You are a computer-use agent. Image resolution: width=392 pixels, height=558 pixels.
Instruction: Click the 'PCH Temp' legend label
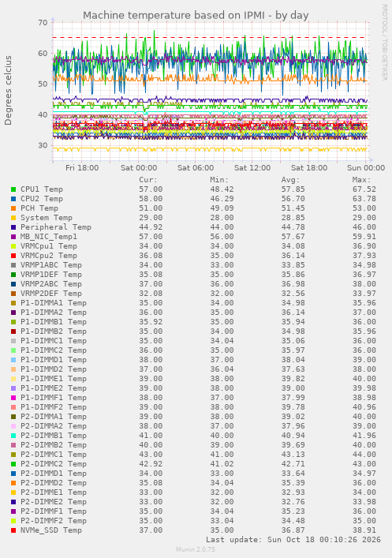(39, 208)
